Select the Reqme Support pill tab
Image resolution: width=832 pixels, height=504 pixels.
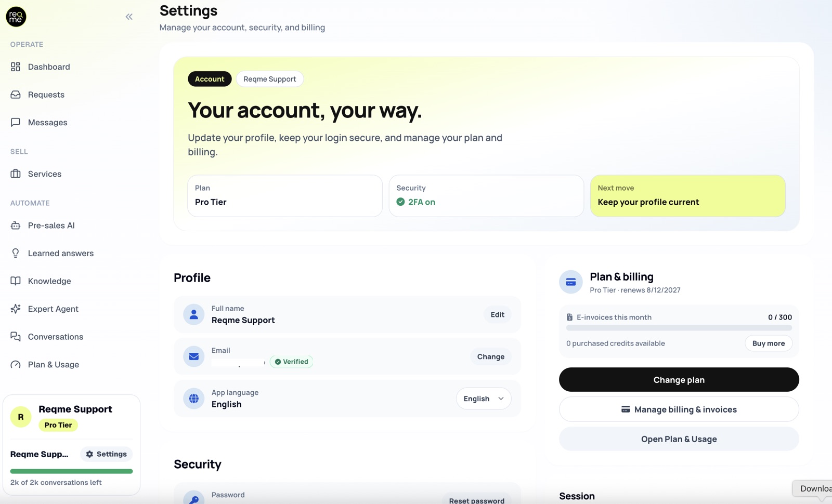pyautogui.click(x=270, y=79)
